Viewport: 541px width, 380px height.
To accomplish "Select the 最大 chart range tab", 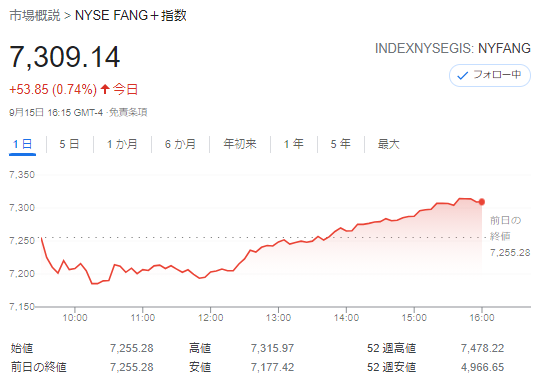I will (388, 144).
